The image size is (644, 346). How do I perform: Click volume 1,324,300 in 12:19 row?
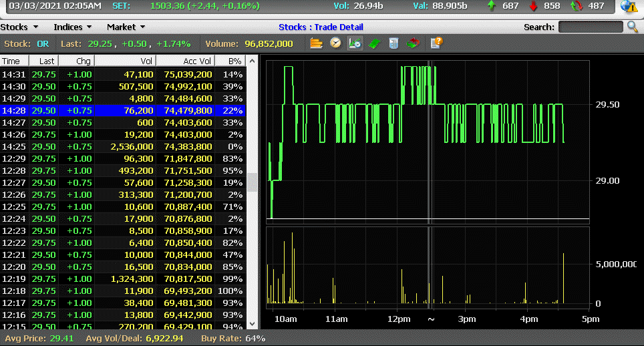132,279
